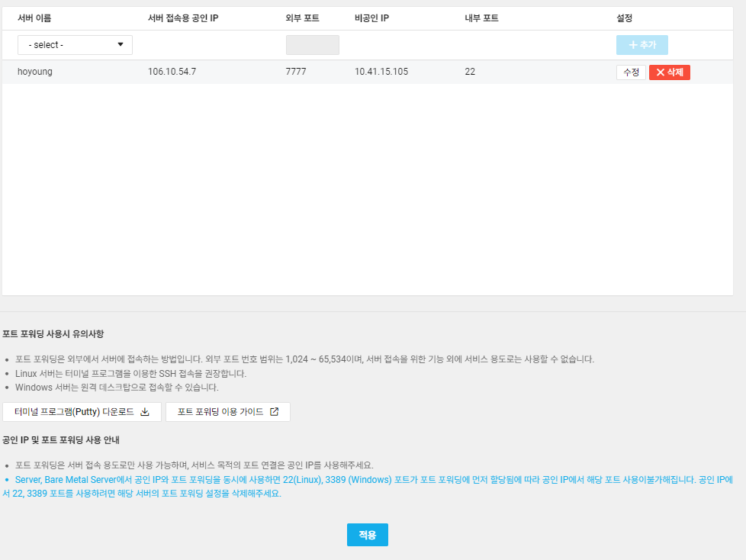Click the 내부 포트 column header
Screen dimensions: 746x560
tap(481, 18)
